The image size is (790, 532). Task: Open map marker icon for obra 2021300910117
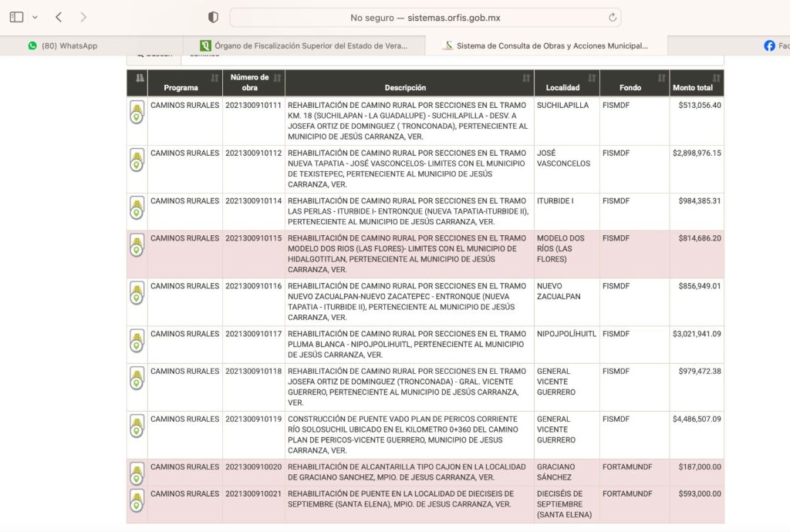[x=137, y=341]
